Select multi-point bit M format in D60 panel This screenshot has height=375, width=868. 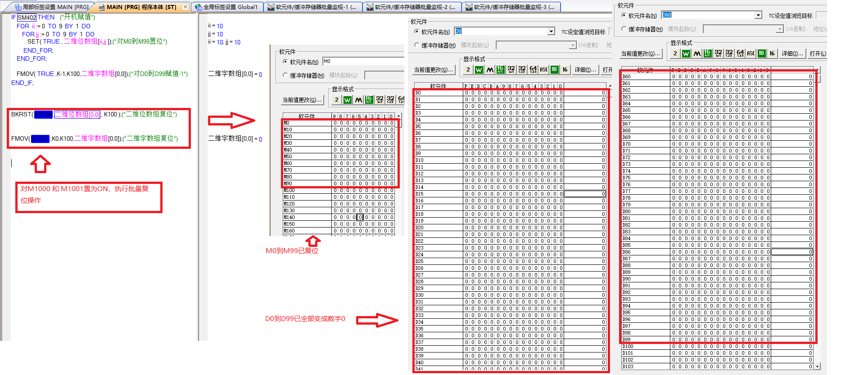click(x=697, y=54)
